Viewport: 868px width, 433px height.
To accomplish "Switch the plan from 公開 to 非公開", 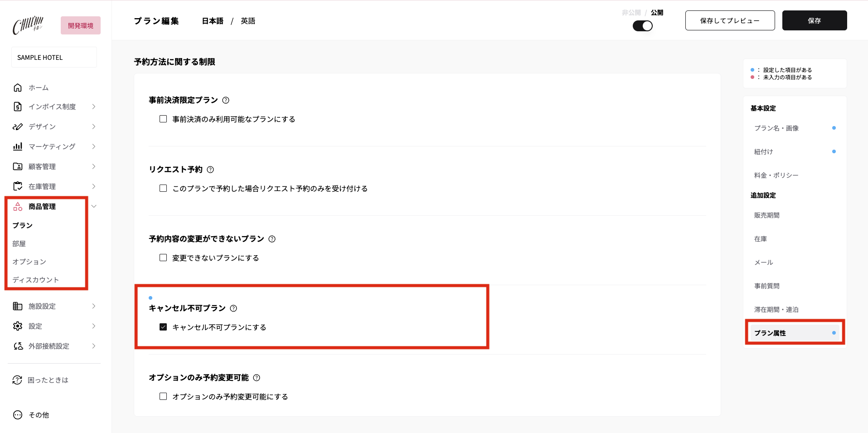I will coord(642,26).
